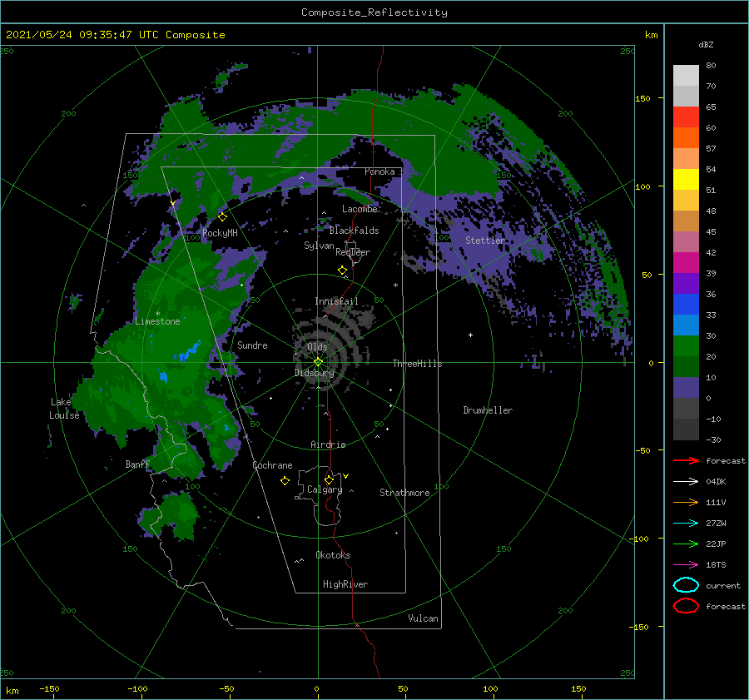Click the blue high-reflectivity cell east of Limestone
The image size is (749, 700).
pyautogui.click(x=188, y=351)
